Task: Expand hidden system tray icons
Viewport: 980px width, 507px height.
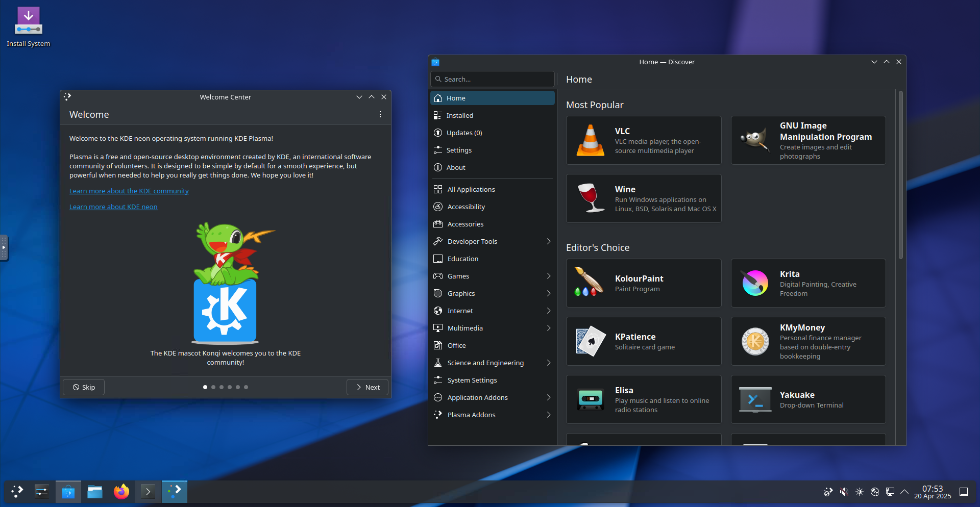Action: [904, 492]
